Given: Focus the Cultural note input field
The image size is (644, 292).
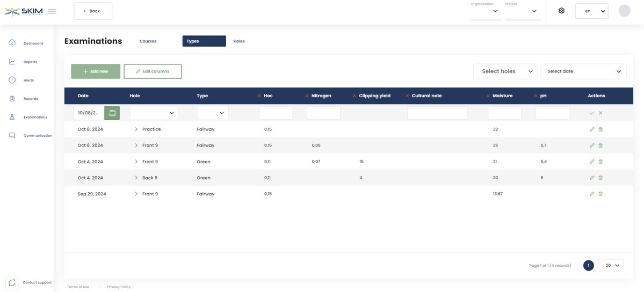Looking at the screenshot, I should (437, 113).
